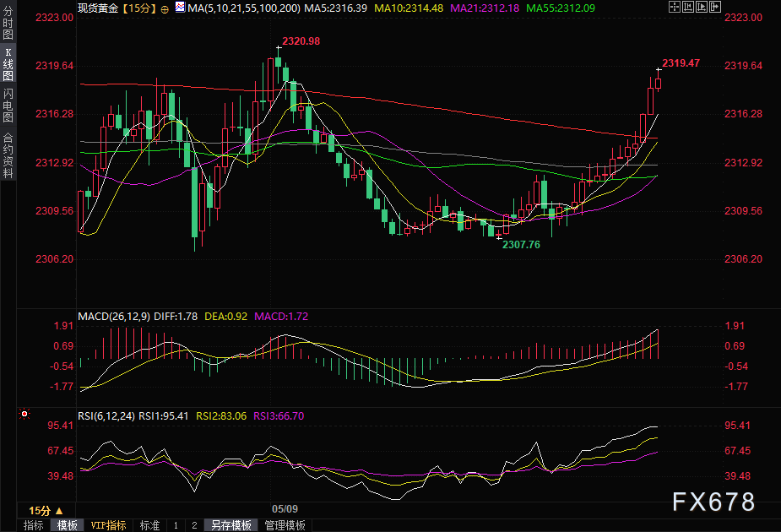
Task: Click the expand chart axis icon
Action: tap(702, 7)
